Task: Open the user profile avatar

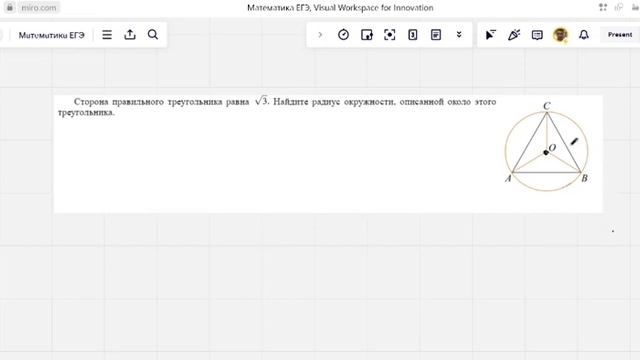Action: point(560,35)
